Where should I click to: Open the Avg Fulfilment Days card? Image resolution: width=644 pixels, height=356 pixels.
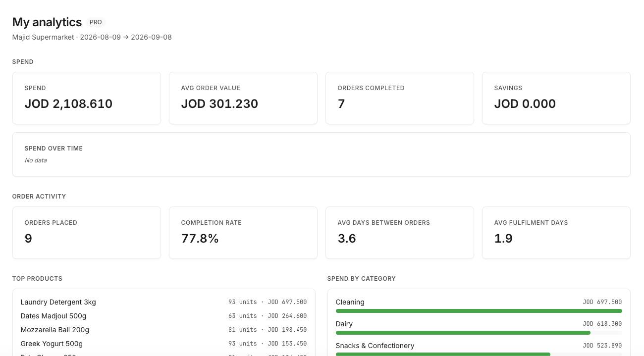click(556, 233)
